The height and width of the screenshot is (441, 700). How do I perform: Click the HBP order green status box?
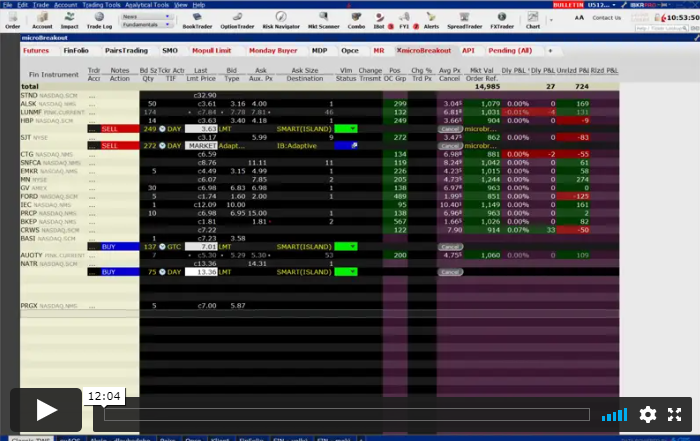(x=346, y=129)
